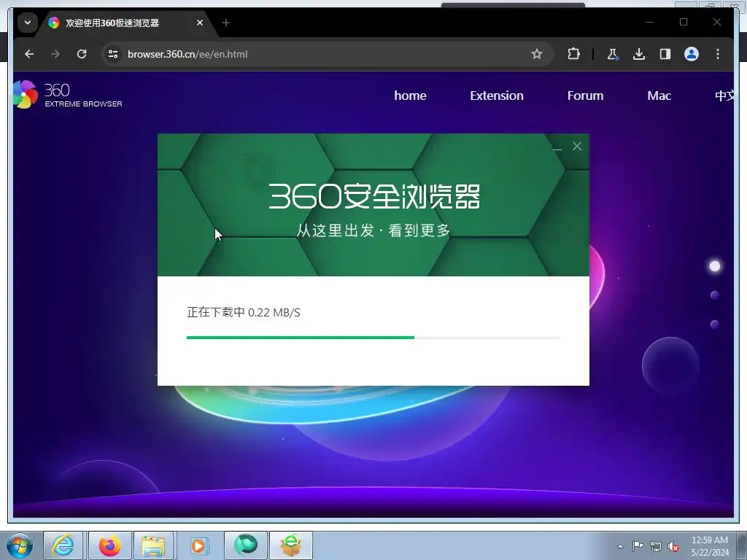
Task: Open the Extensions puzzle icon
Action: (573, 54)
